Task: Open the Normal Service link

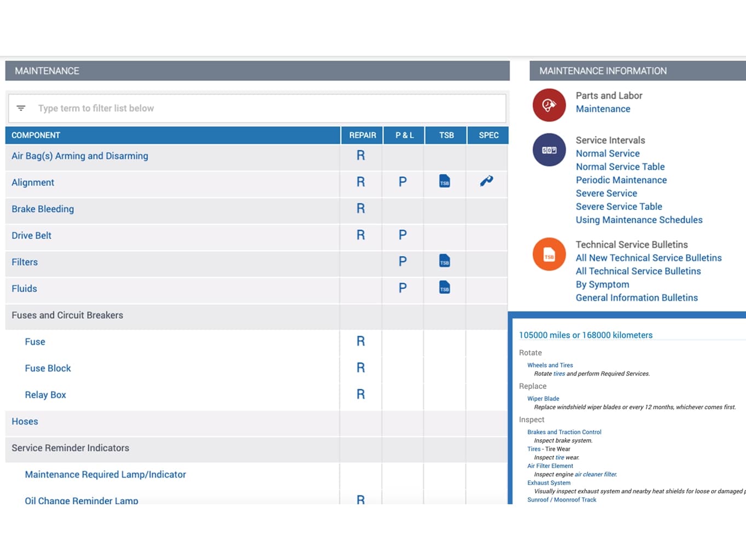Action: coord(608,154)
